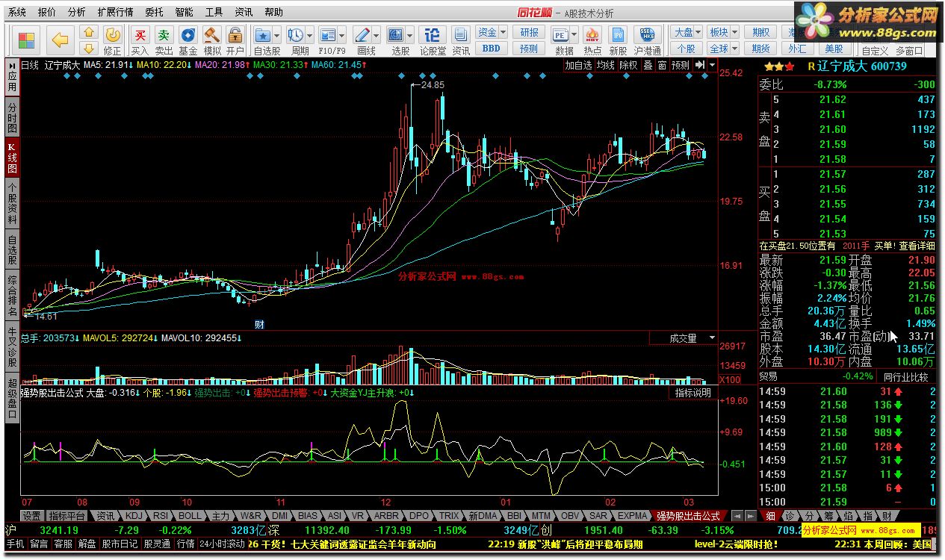The height and width of the screenshot is (560, 945).
Task: Open the 论股堂 forum icon
Action: [x=432, y=34]
